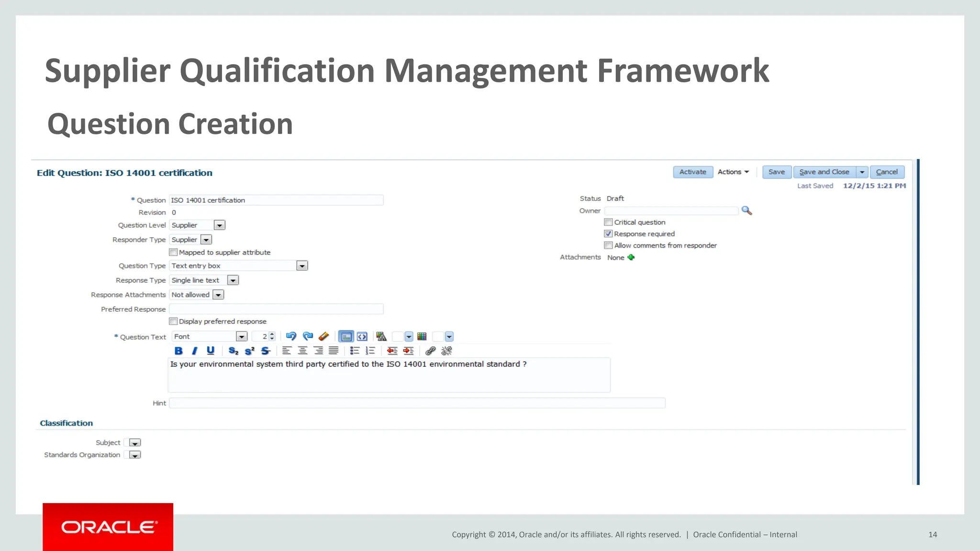The width and height of the screenshot is (980, 551).
Task: Undo the last edit
Action: 291,336
